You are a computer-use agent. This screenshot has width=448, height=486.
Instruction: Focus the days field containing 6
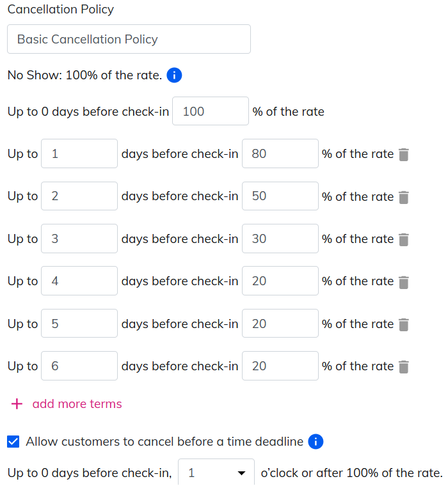tap(79, 366)
